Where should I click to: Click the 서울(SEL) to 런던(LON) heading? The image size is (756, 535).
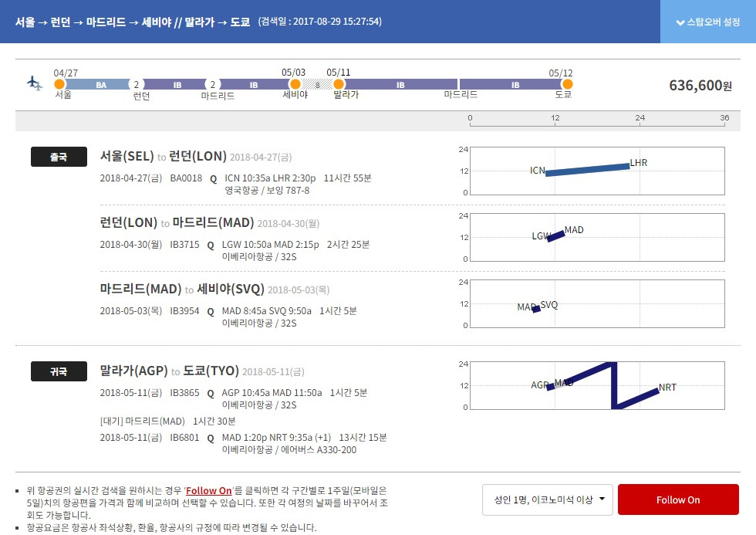click(163, 156)
